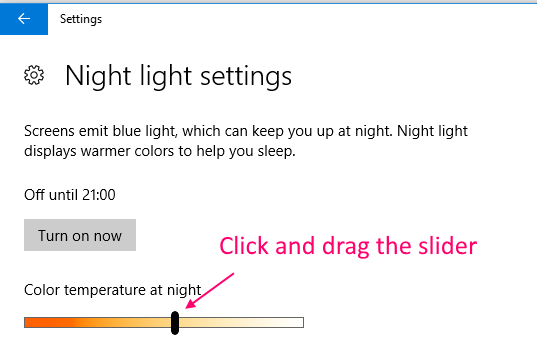Click the phrase keep you up at night

tap(322, 131)
